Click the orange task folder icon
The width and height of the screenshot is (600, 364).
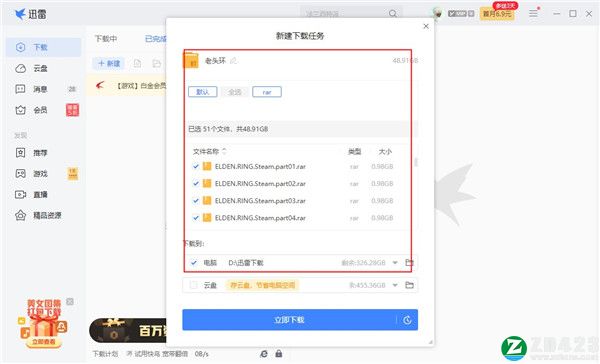(191, 60)
